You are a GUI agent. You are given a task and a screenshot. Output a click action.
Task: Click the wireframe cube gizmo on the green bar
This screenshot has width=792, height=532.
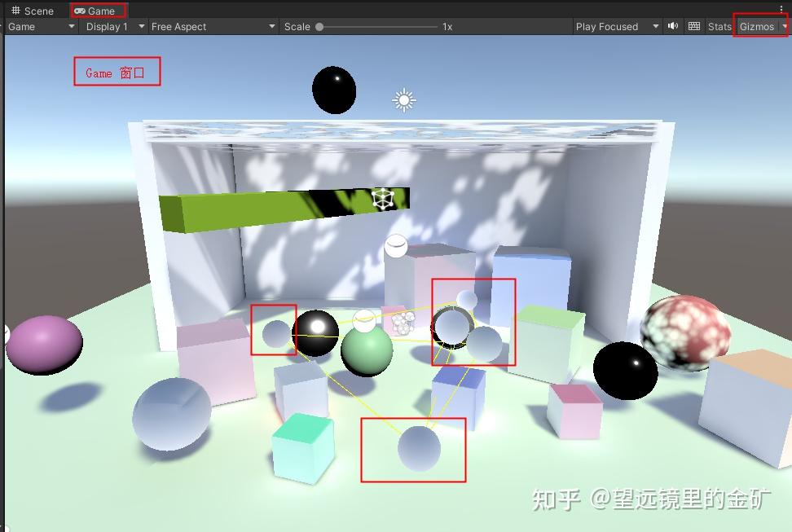pyautogui.click(x=383, y=199)
